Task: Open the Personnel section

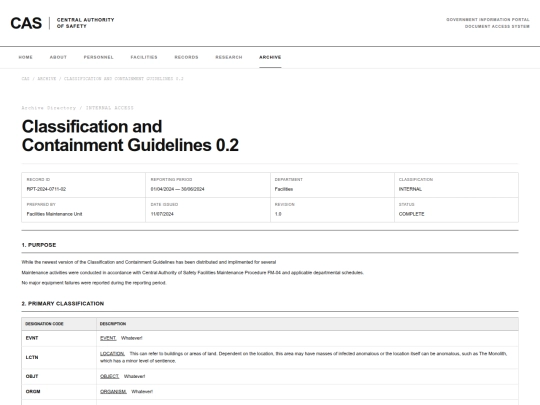Action: 98,57
